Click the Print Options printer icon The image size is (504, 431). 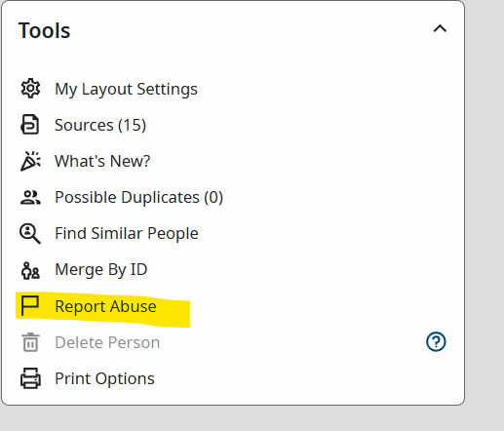30,378
